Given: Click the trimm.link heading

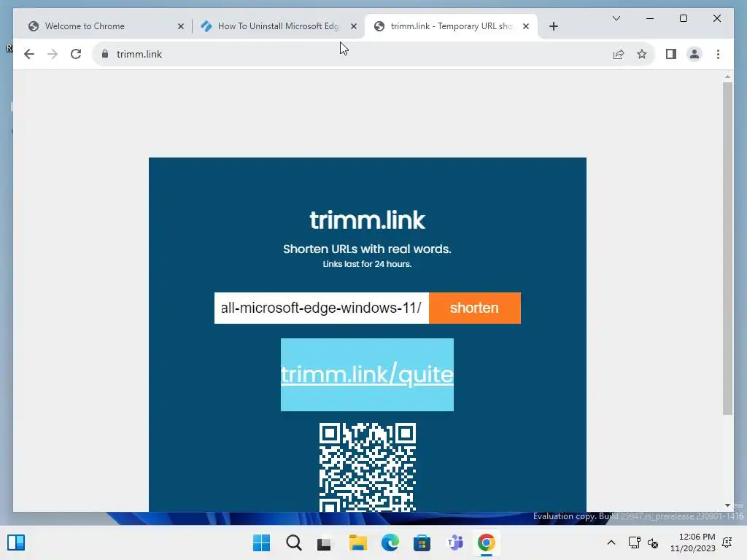Looking at the screenshot, I should (x=367, y=220).
